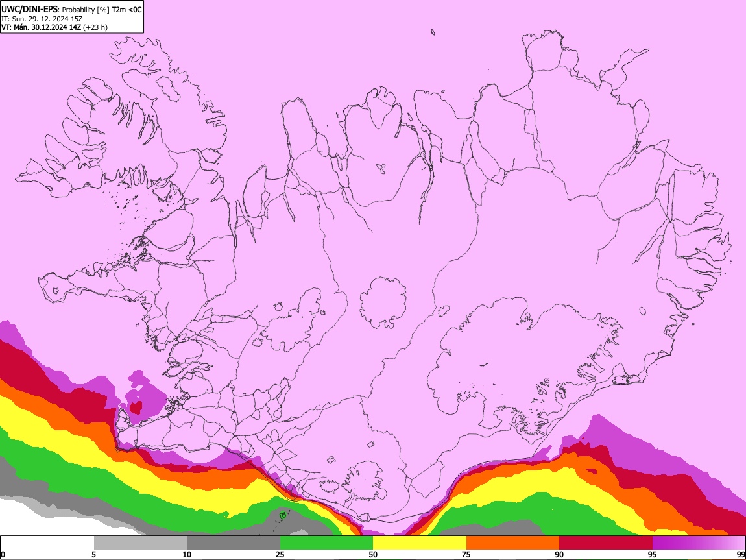Click the small green island outline off south coast
Viewport: 746px width, 560px height.
click(x=282, y=515)
